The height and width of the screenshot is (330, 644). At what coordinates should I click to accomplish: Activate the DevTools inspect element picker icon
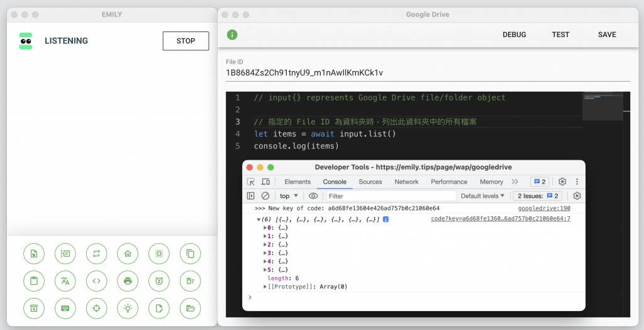click(250, 182)
